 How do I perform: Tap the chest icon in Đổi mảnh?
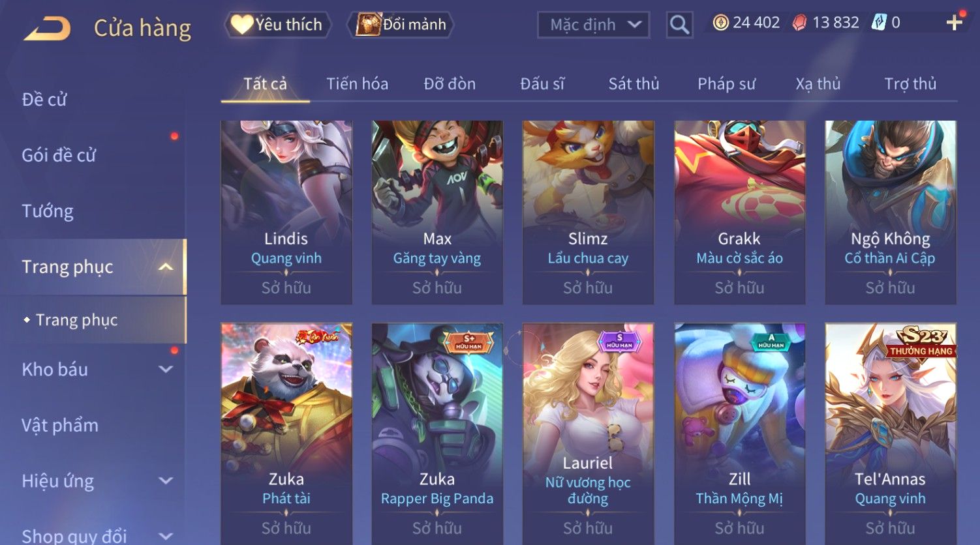(368, 25)
